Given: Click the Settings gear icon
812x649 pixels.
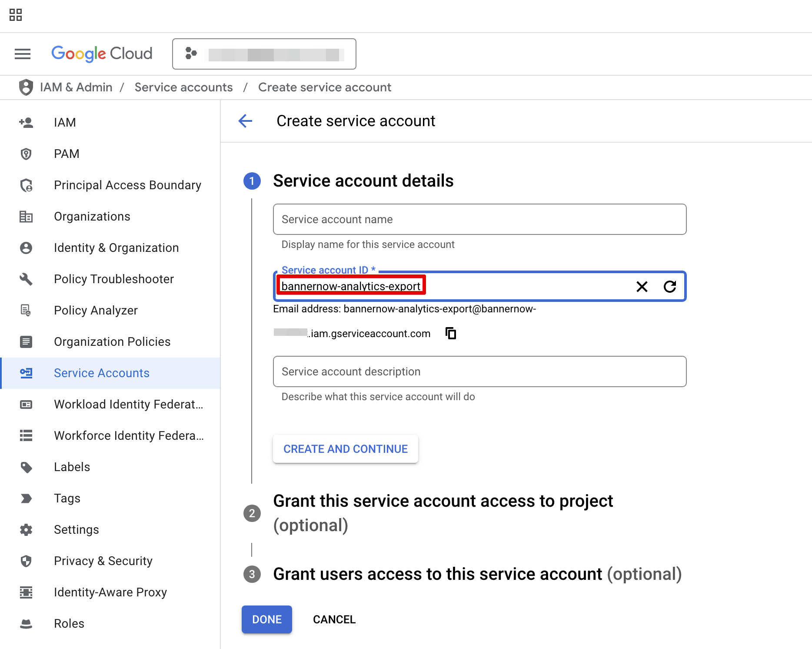Looking at the screenshot, I should 26,530.
